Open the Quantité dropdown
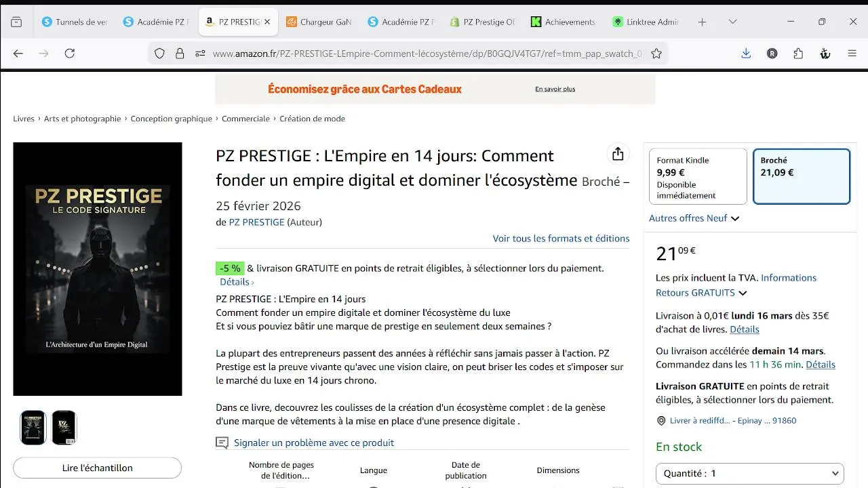 pyautogui.click(x=749, y=473)
